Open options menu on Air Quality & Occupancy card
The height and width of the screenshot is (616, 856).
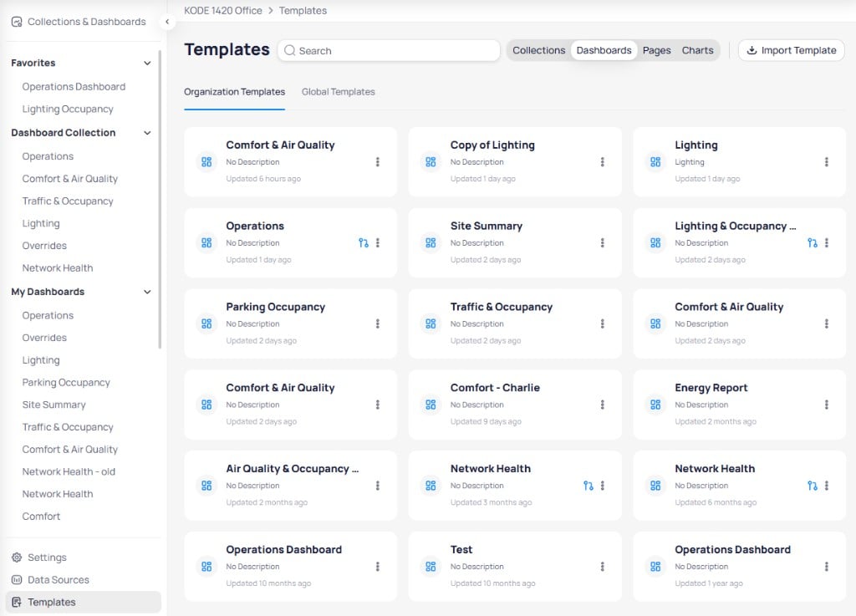[x=377, y=486]
